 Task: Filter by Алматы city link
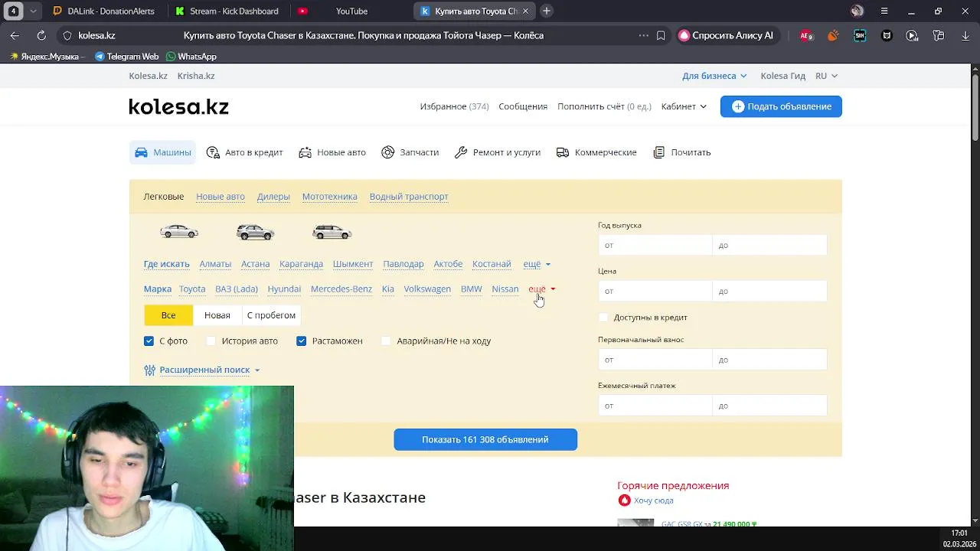(215, 264)
